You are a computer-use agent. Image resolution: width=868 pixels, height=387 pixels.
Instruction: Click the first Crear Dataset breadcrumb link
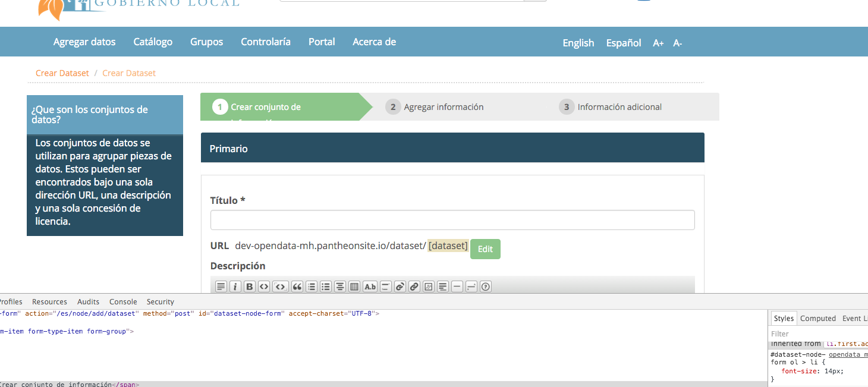point(62,73)
